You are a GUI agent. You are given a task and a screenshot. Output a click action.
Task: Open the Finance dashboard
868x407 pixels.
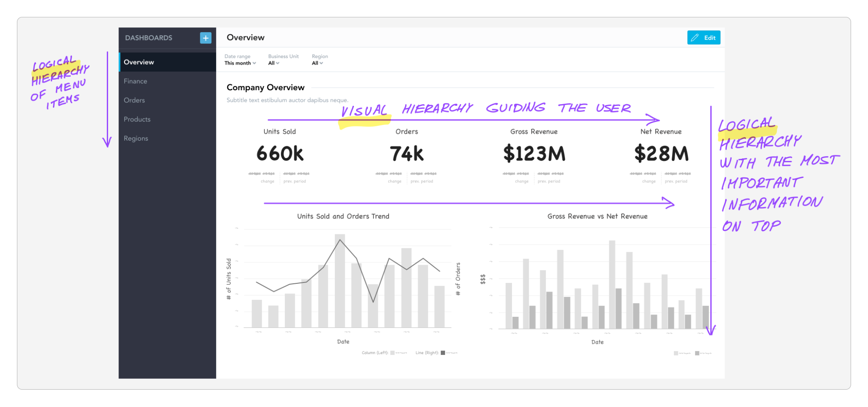[x=135, y=81]
